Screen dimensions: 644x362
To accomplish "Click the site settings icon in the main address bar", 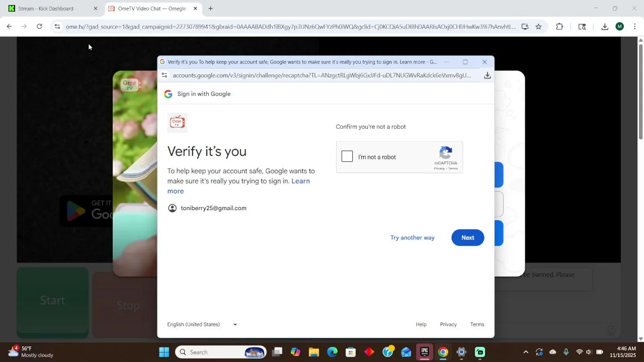I will click(x=57, y=27).
